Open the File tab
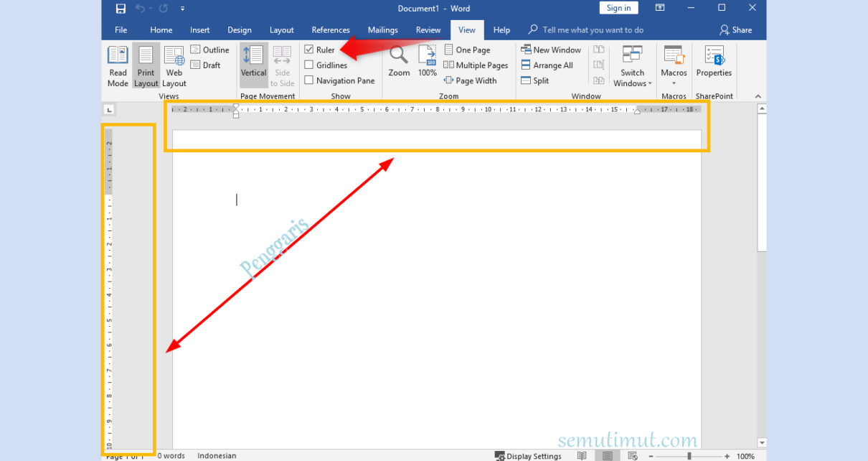This screenshot has width=868, height=461. click(121, 30)
